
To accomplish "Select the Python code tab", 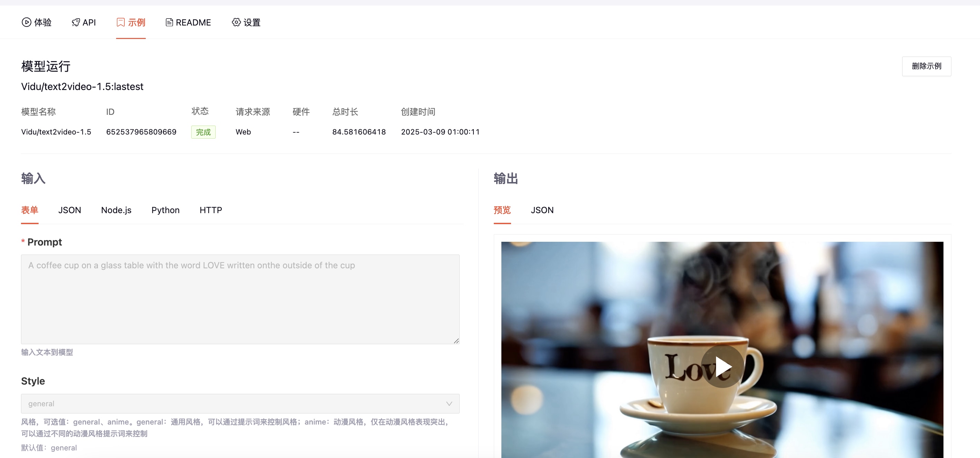I will coord(165,210).
